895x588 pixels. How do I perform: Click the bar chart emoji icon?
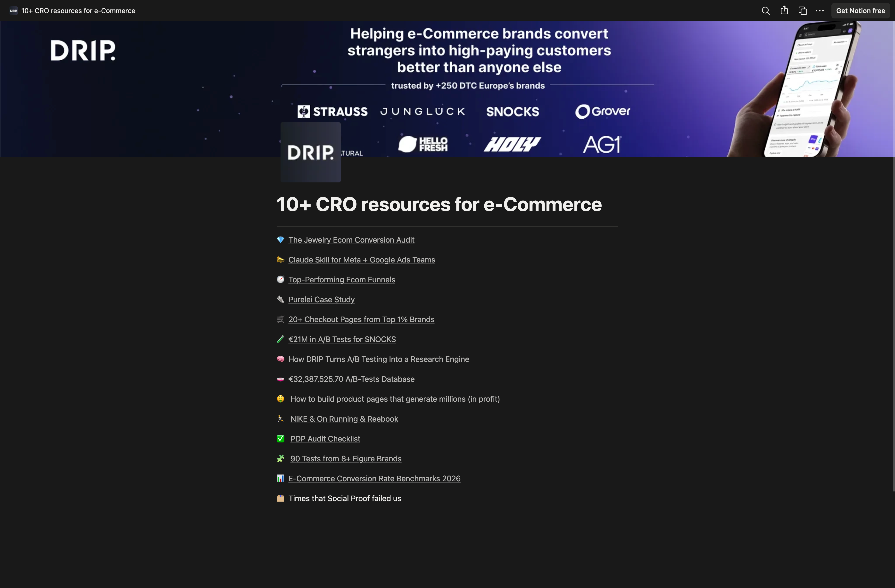281,479
